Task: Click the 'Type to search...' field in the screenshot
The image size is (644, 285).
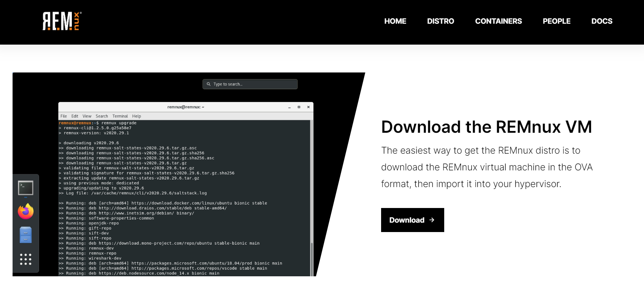Action: (x=250, y=84)
